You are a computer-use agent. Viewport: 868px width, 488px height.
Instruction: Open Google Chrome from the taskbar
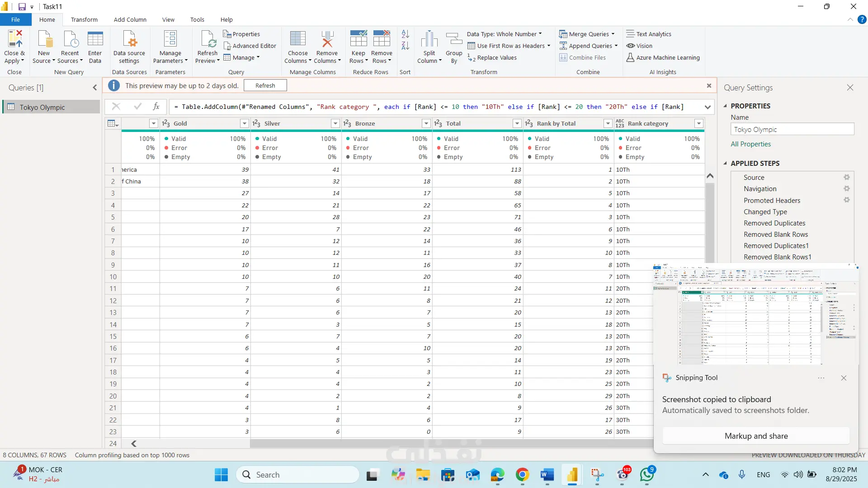[x=522, y=475]
